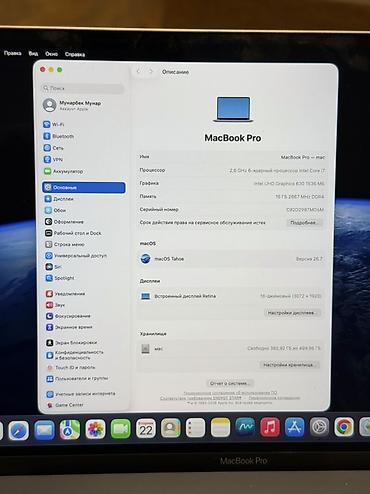Open Game Center in the sidebar

coord(65,405)
